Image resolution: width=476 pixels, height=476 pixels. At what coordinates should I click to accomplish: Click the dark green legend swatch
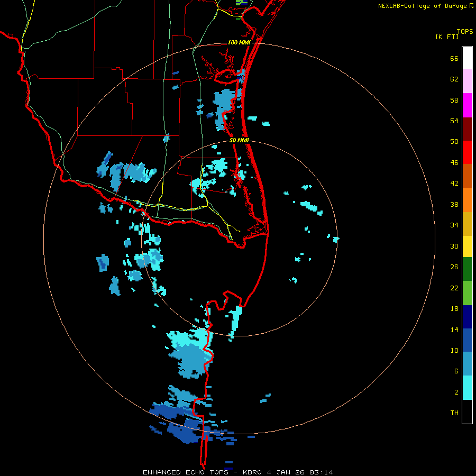pos(467,269)
